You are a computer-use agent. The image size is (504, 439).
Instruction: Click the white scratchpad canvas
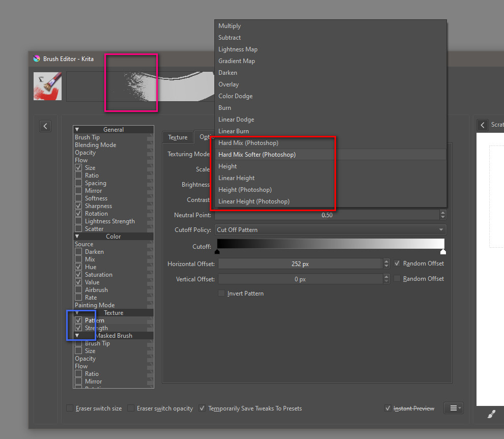(x=490, y=269)
